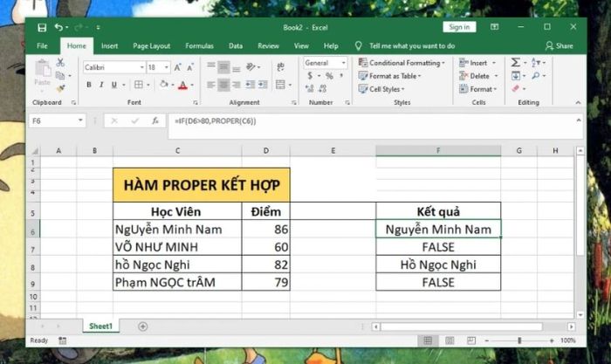Click the Sort & Filter icon
The image size is (611, 364).
536,62
